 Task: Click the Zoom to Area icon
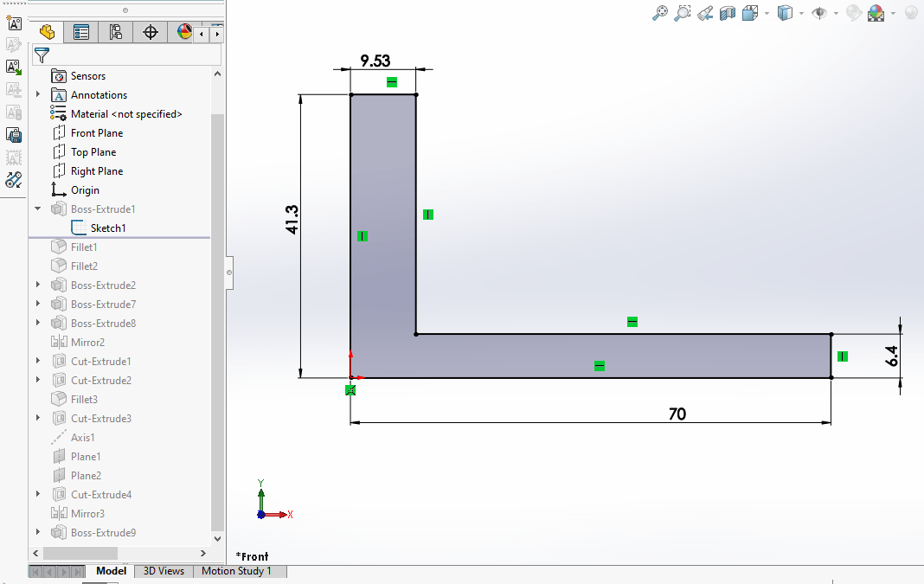[682, 13]
